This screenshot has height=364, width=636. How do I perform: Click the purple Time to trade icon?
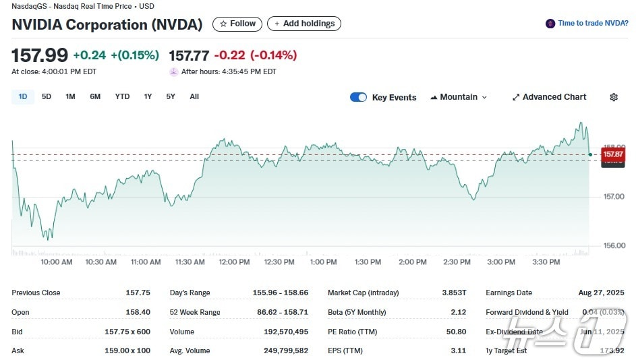(550, 24)
